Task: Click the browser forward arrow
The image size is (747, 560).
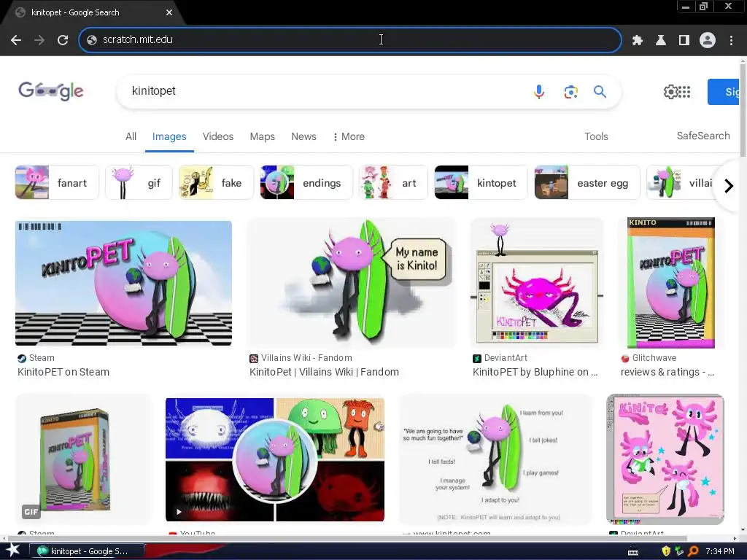Action: click(39, 40)
